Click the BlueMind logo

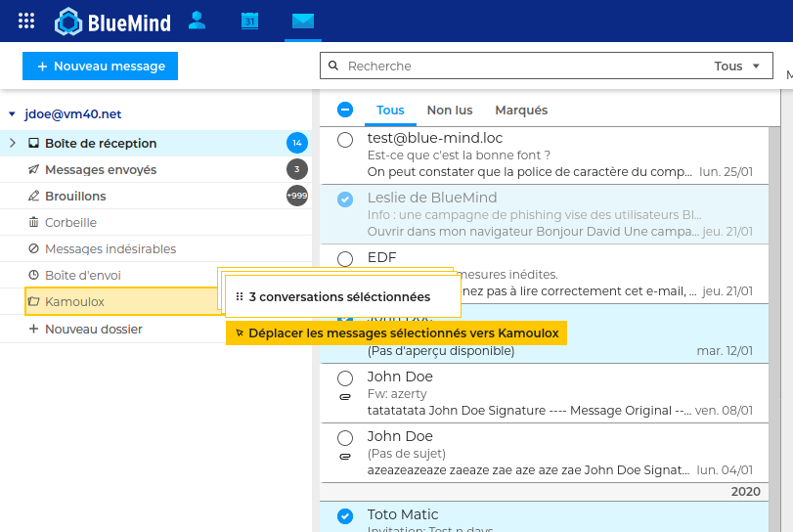coord(112,21)
